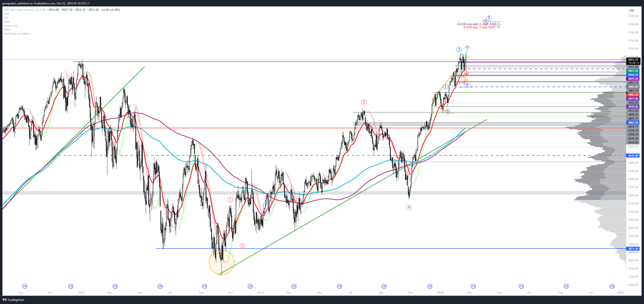Click the TradingView logo in bottom-left corner
The height and width of the screenshot is (304, 644).
pos(14,300)
